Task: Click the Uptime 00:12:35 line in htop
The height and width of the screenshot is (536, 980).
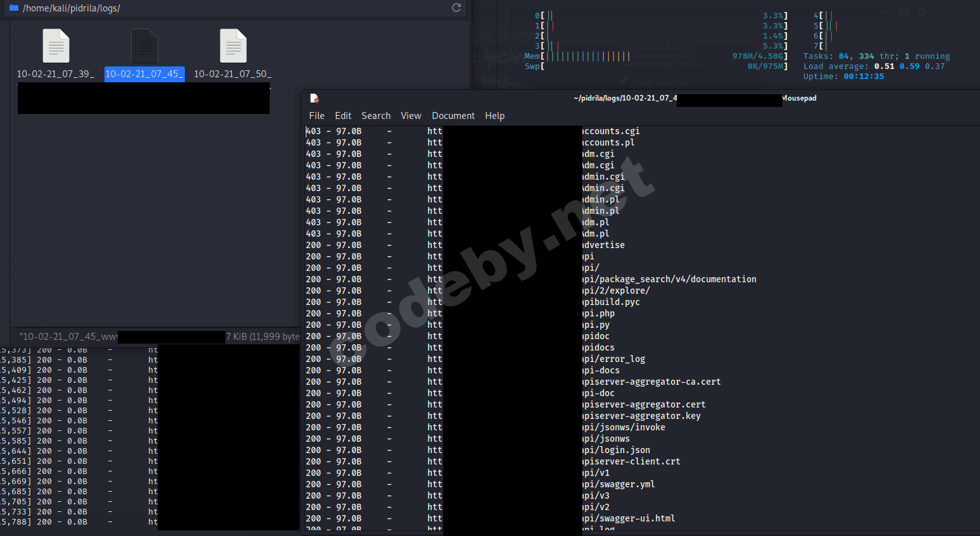Action: coord(844,77)
